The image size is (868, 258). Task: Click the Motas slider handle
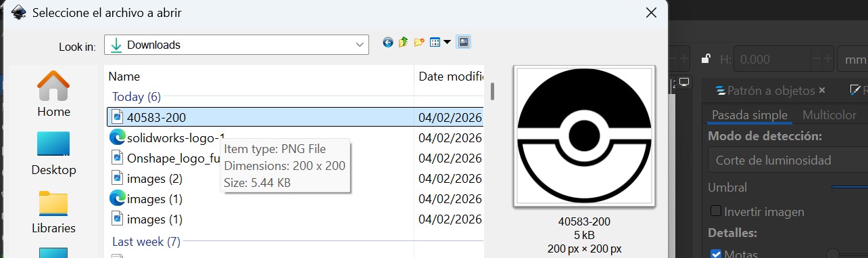point(833,254)
